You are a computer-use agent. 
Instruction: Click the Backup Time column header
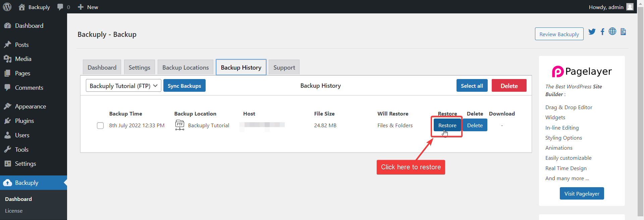125,114
